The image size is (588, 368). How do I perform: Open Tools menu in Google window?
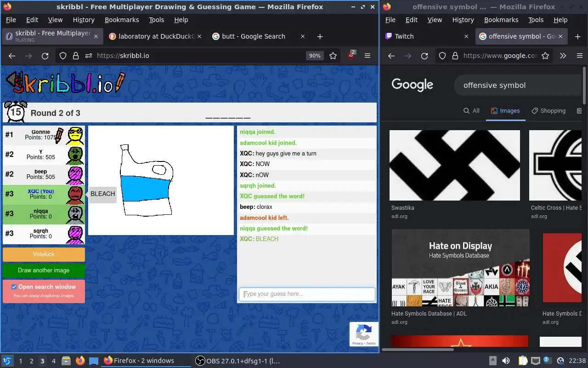pyautogui.click(x=536, y=20)
